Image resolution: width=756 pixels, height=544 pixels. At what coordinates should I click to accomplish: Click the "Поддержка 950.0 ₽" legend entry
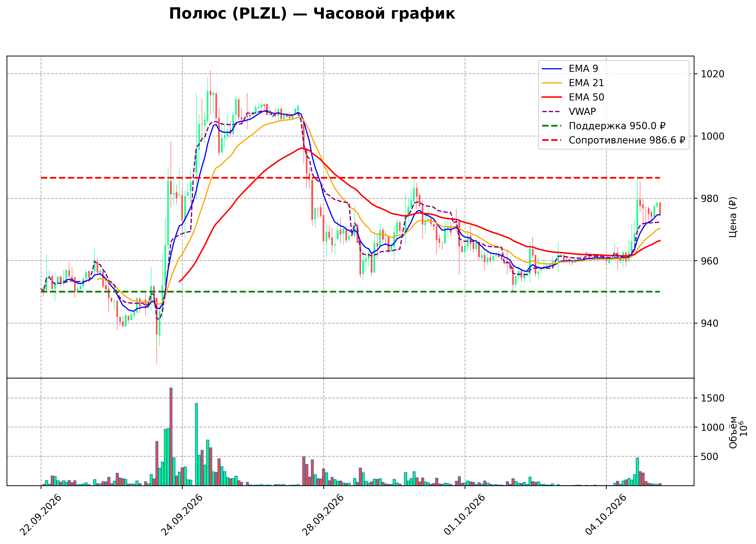pos(604,126)
